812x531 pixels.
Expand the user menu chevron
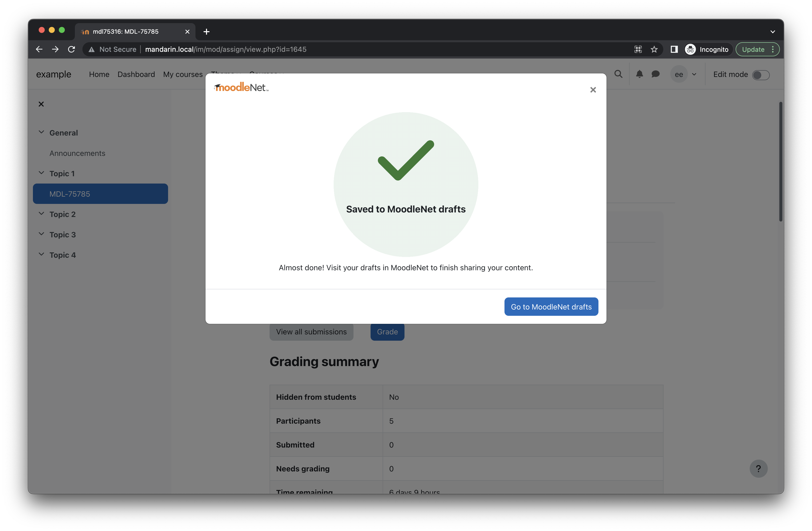point(694,74)
